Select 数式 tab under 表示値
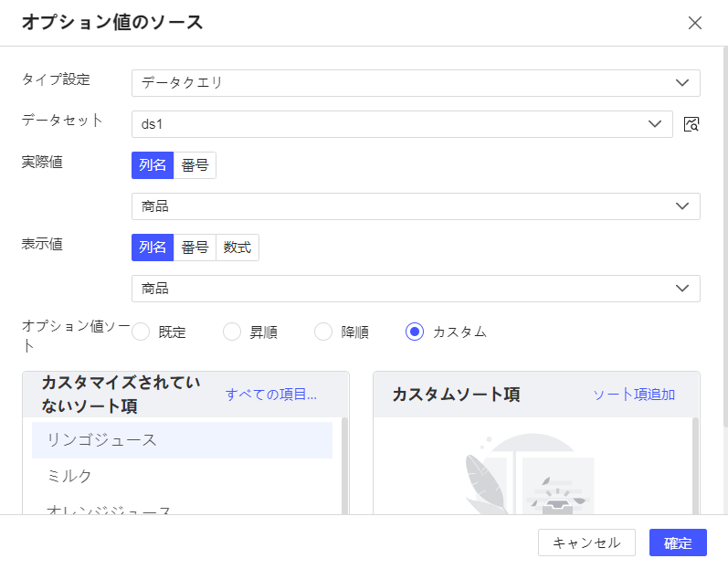 coord(237,248)
